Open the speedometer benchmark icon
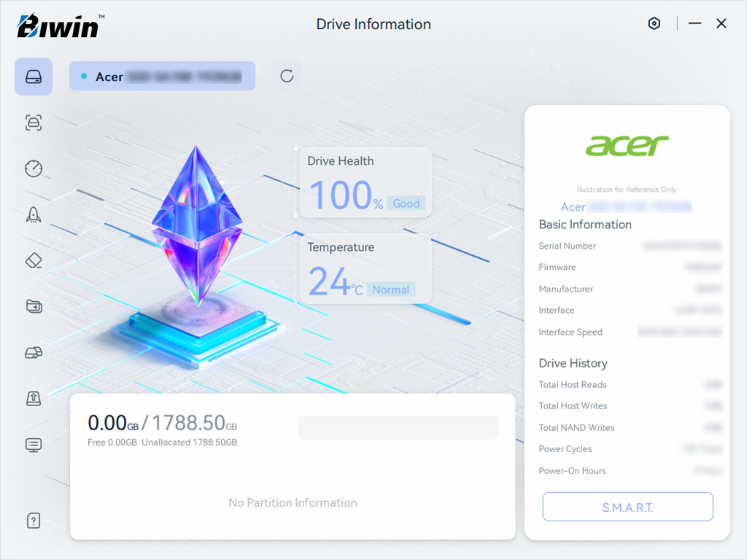Image resolution: width=747 pixels, height=560 pixels. click(x=34, y=168)
